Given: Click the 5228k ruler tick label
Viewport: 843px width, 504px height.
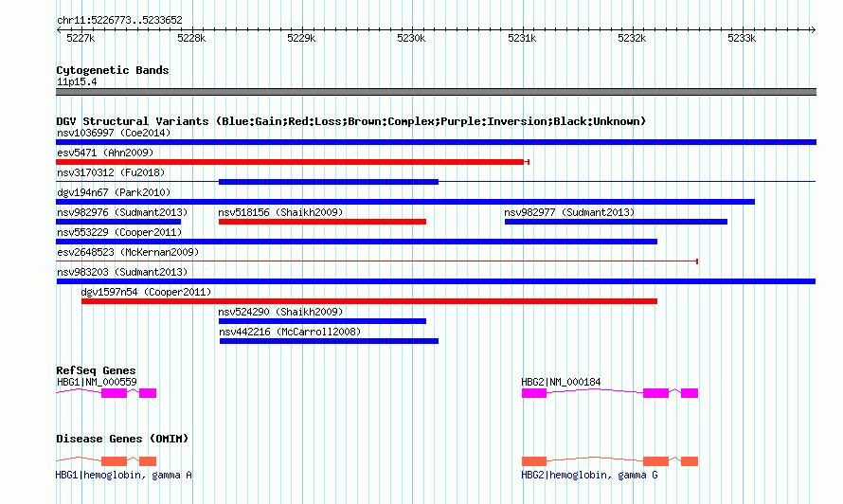Looking at the screenshot, I should click(191, 38).
